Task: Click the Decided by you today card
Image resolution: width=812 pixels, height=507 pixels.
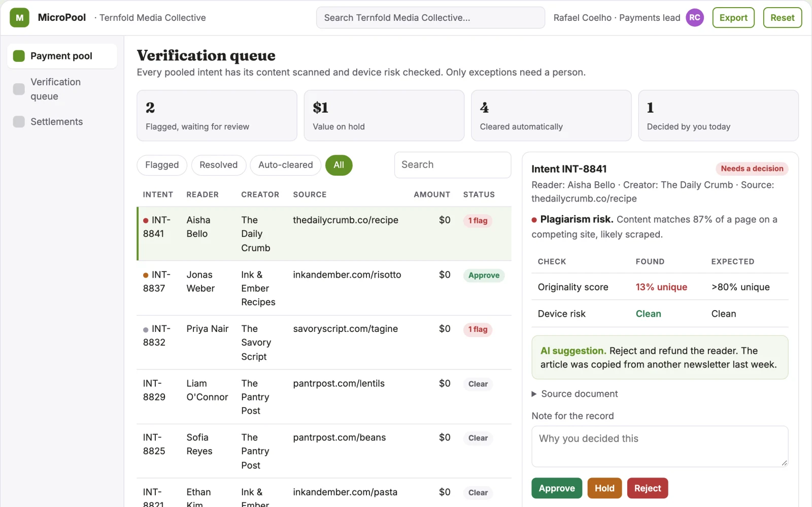Action: pyautogui.click(x=718, y=116)
